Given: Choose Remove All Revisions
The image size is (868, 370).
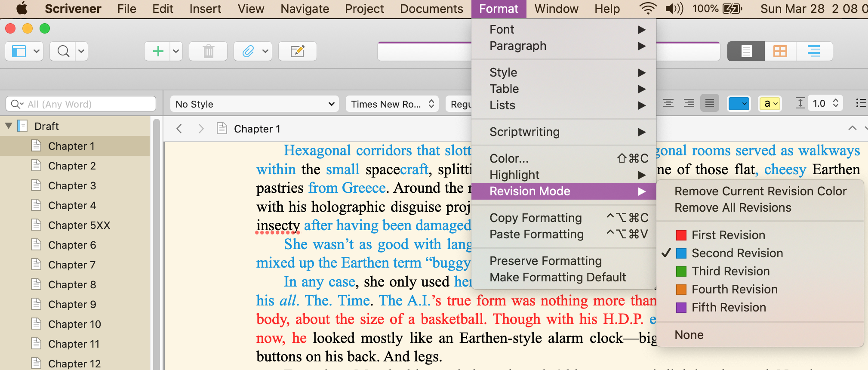Looking at the screenshot, I should tap(760, 207).
